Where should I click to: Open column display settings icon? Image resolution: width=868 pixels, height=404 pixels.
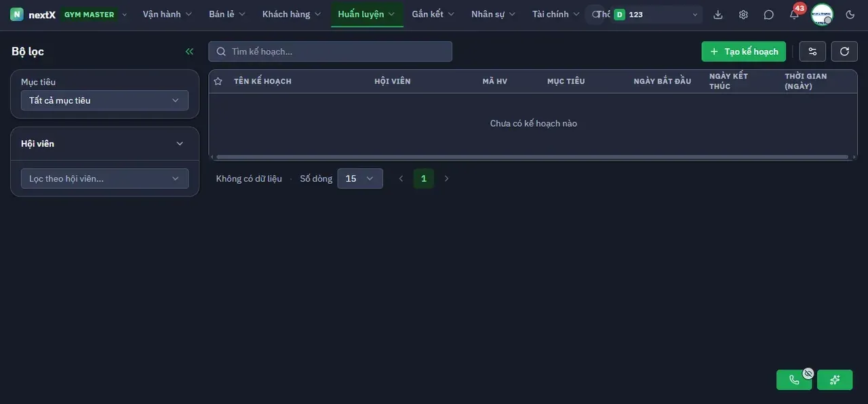tap(812, 52)
